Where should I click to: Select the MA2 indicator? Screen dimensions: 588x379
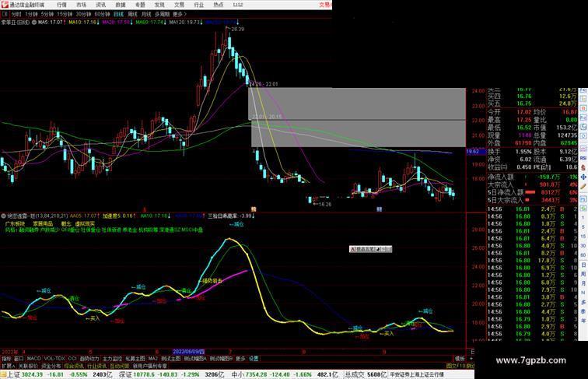tap(152, 359)
